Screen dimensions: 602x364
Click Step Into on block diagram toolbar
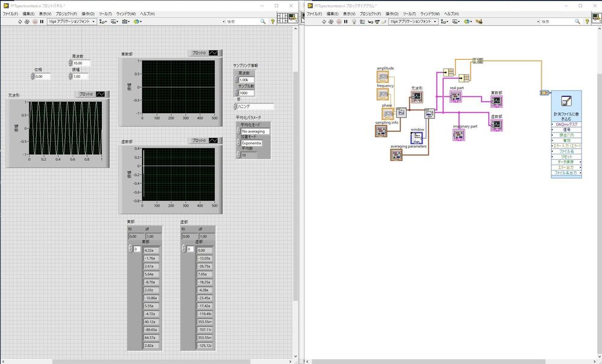click(370, 22)
